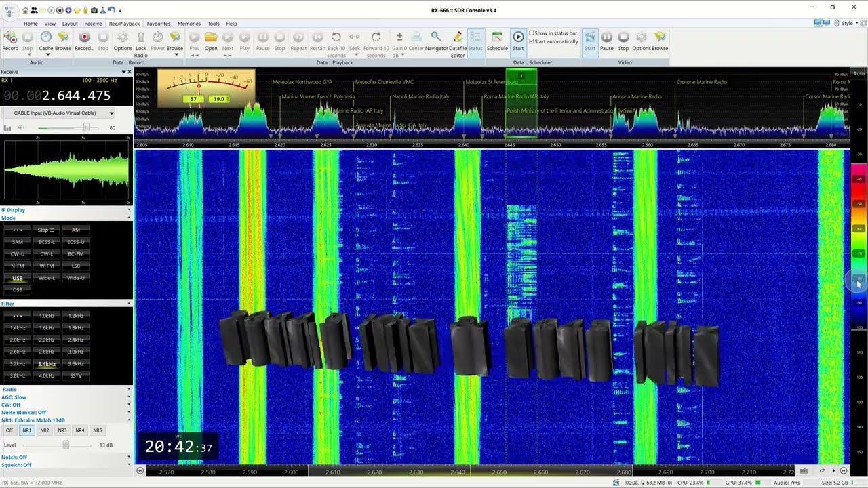The width and height of the screenshot is (868, 488).
Task: Open Data Record options
Action: coord(123,41)
